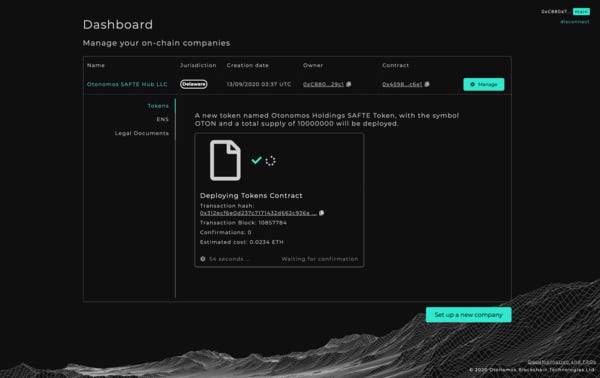600x378 pixels.
Task: Click the Deploying Tokens Contract heading
Action: pos(251,196)
